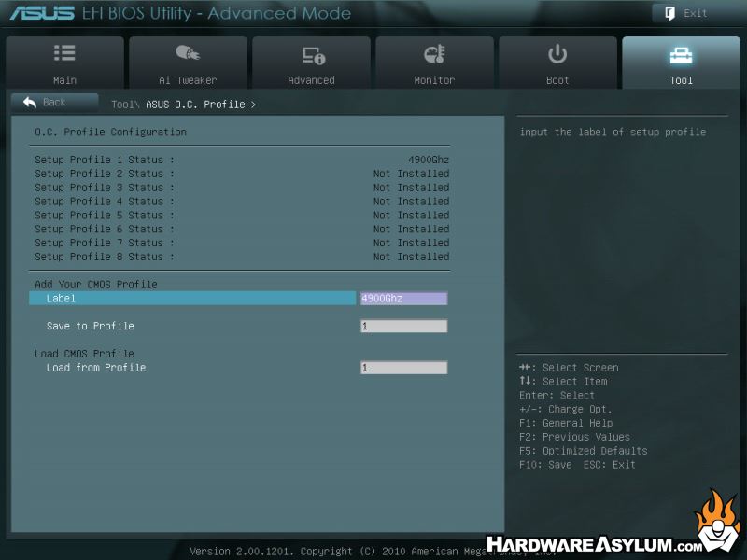The height and width of the screenshot is (560, 747).
Task: Click Setup Profile 4 Status row
Action: point(242,201)
